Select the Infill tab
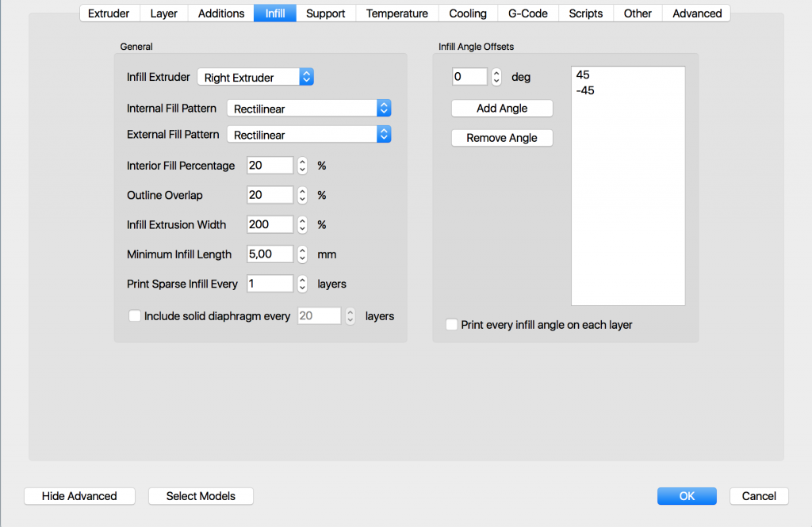 click(x=275, y=13)
